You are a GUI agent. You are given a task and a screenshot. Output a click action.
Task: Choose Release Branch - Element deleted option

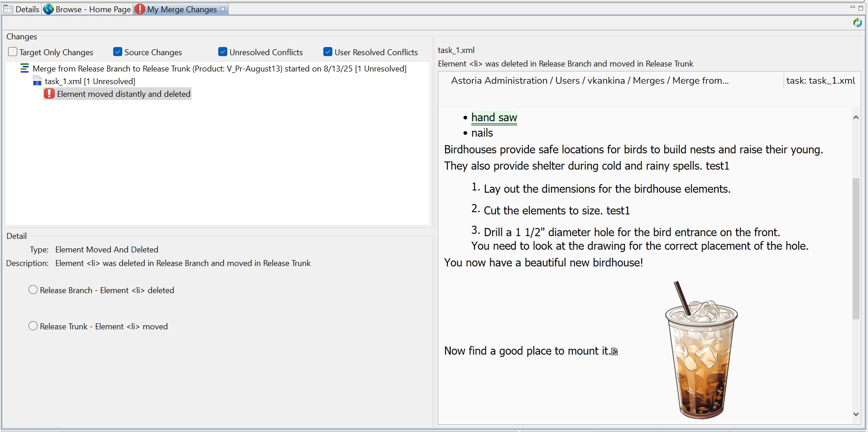(x=33, y=290)
